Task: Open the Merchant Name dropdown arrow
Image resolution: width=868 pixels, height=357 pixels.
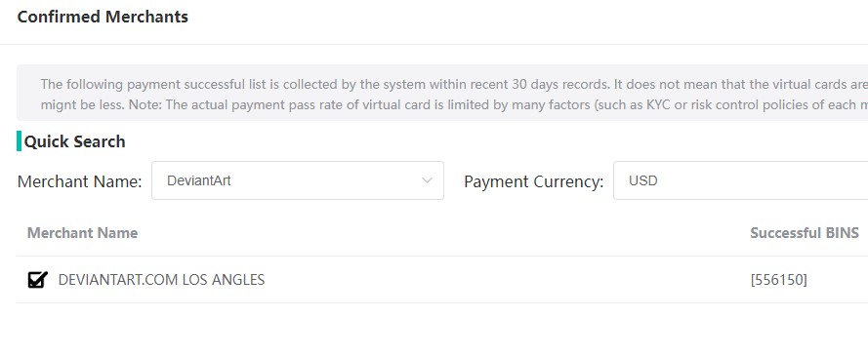Action: (427, 180)
